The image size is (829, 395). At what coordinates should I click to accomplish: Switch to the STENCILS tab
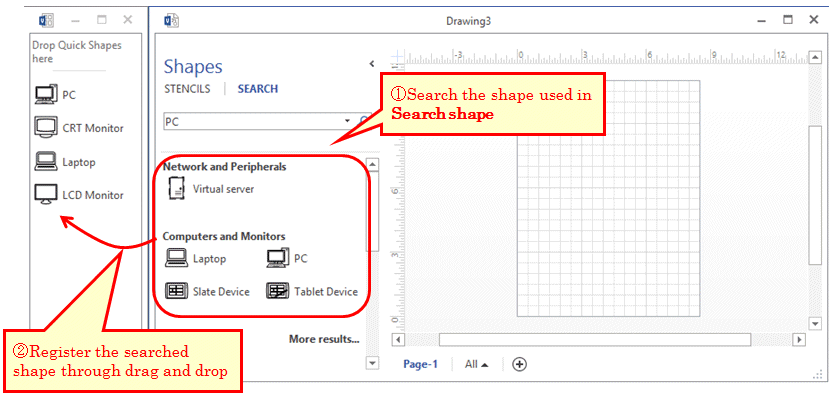click(x=187, y=89)
